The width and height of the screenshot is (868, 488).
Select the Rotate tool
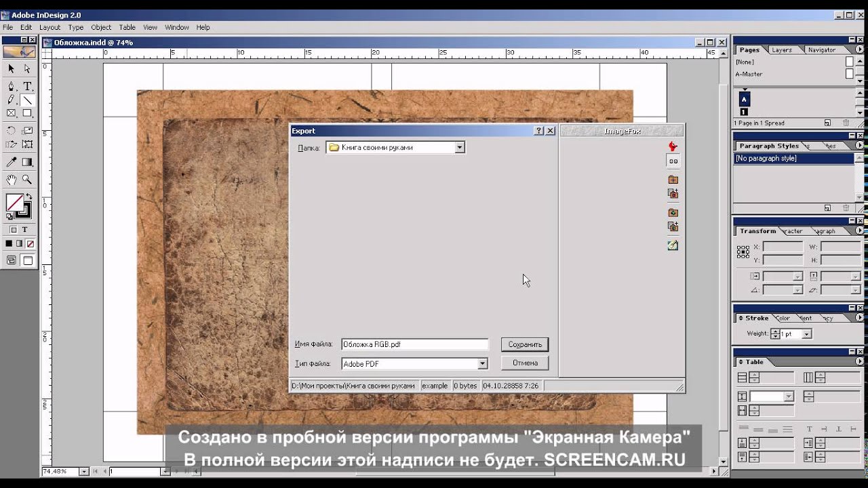coord(11,131)
